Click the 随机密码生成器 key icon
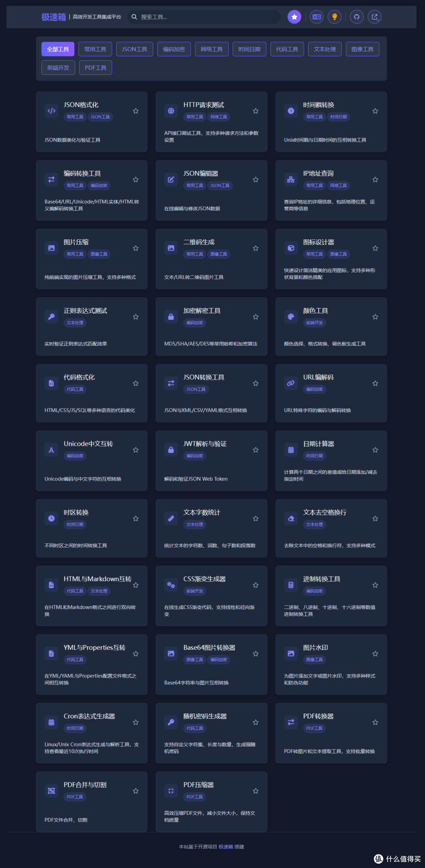The image size is (425, 868). 171,722
